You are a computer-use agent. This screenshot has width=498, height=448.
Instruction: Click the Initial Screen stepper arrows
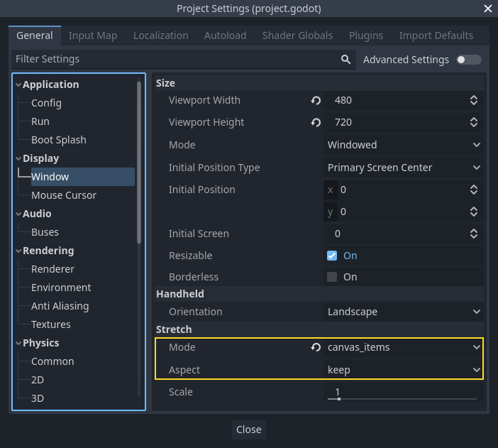474,234
